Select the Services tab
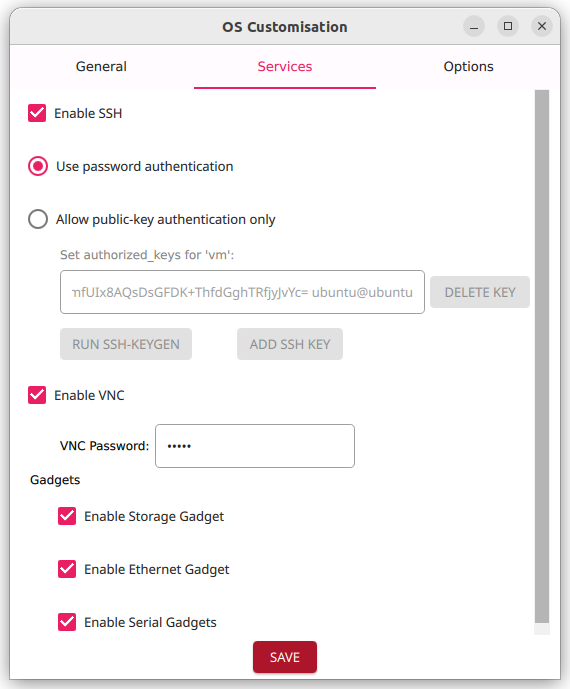 pos(285,66)
